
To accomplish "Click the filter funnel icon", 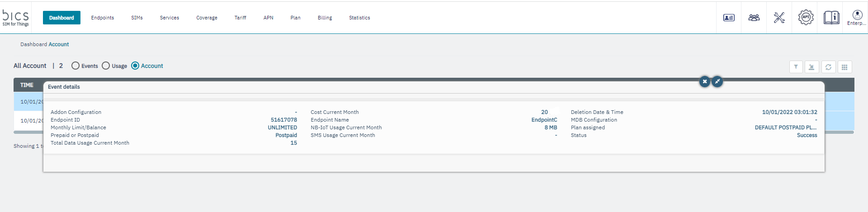I will click(796, 67).
